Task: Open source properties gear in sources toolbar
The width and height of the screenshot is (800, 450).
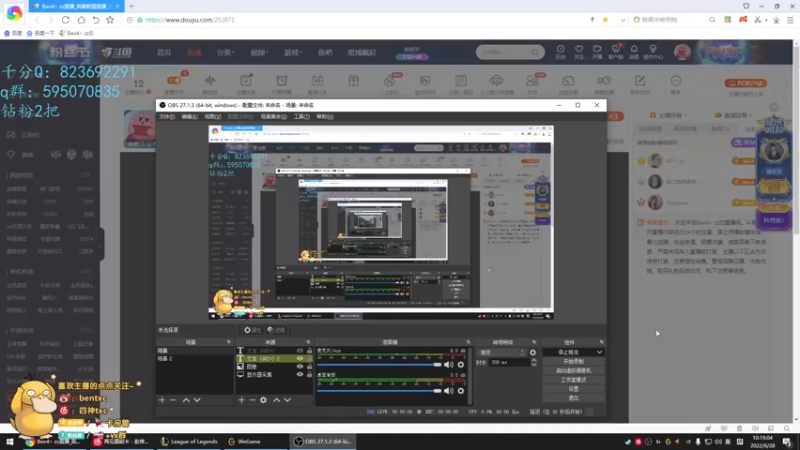Action: tap(263, 400)
